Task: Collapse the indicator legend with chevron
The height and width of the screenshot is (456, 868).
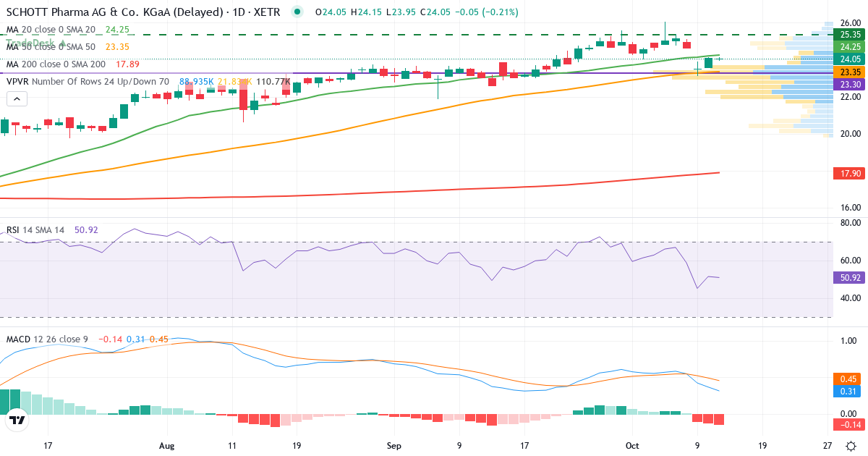Action: click(x=17, y=99)
